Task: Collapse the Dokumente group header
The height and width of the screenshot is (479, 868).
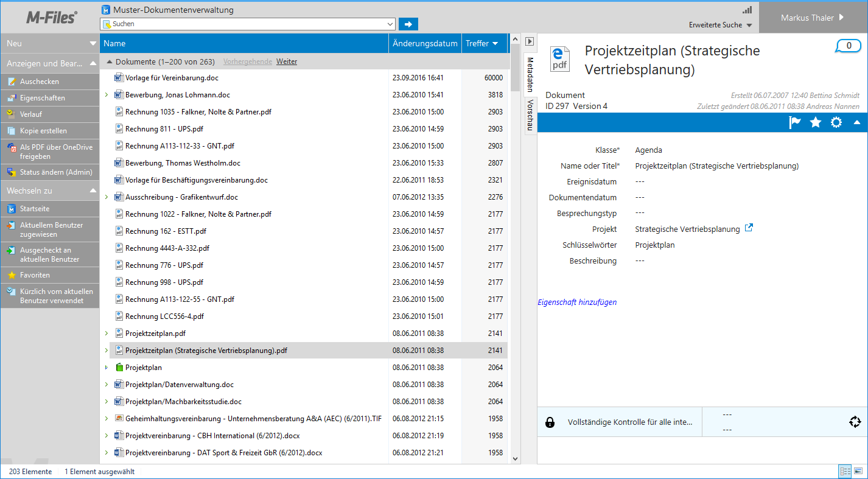Action: pos(110,61)
